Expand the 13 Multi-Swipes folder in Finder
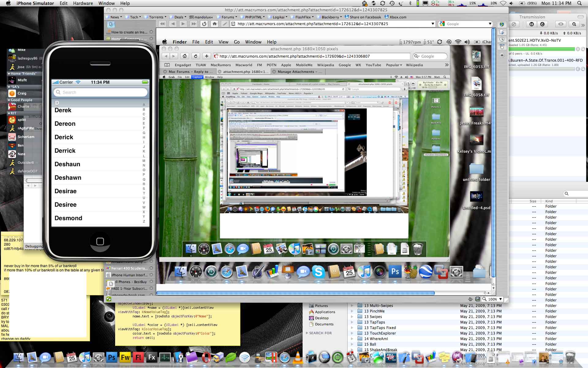The width and height of the screenshot is (588, 368). (x=352, y=306)
